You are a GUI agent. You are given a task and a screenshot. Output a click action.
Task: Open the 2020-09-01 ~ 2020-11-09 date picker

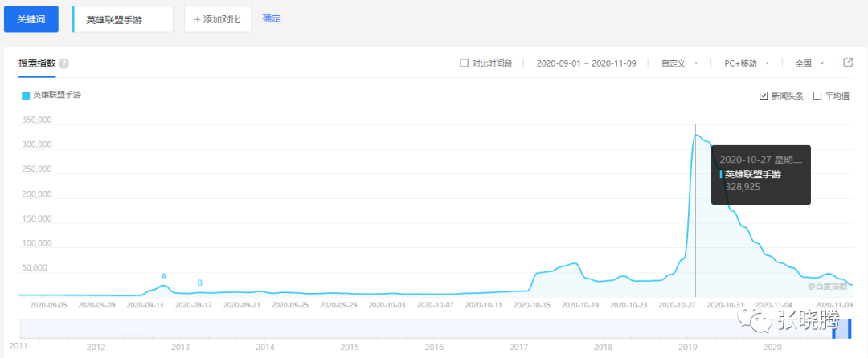tap(586, 63)
